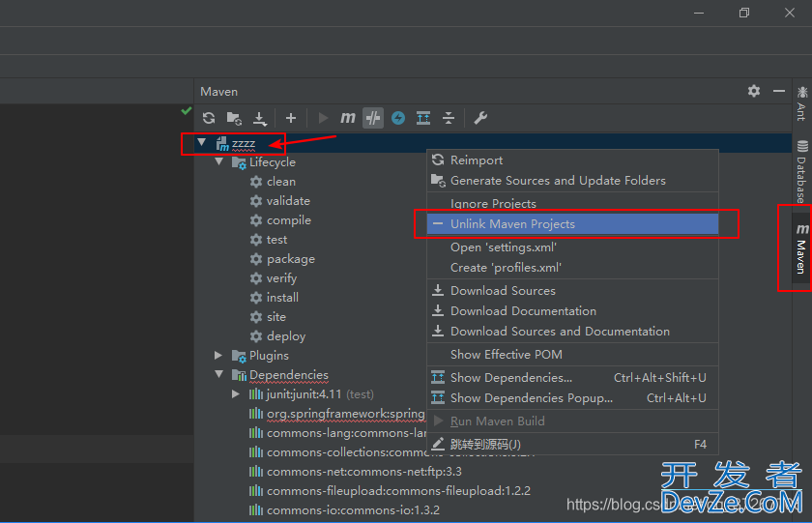Image resolution: width=812 pixels, height=523 pixels.
Task: Open the Ant side tab
Action: click(x=801, y=103)
